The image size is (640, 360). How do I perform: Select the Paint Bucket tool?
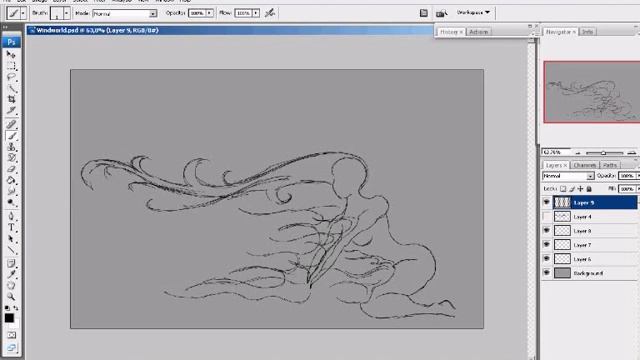pos(11,180)
